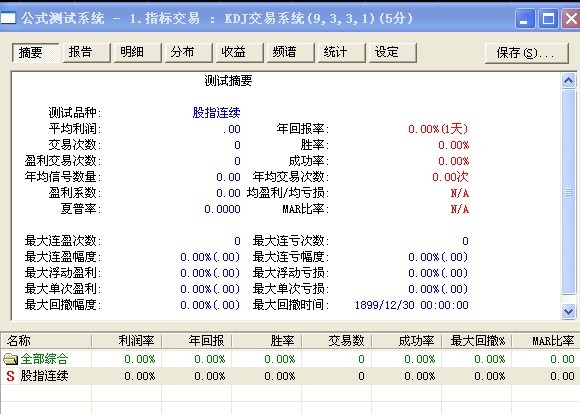The width and height of the screenshot is (580, 414).
Task: Select the 股指连续 row in results table
Action: coord(290,376)
